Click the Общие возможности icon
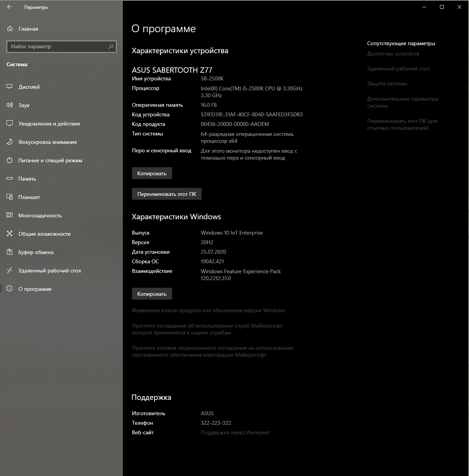 [10, 234]
